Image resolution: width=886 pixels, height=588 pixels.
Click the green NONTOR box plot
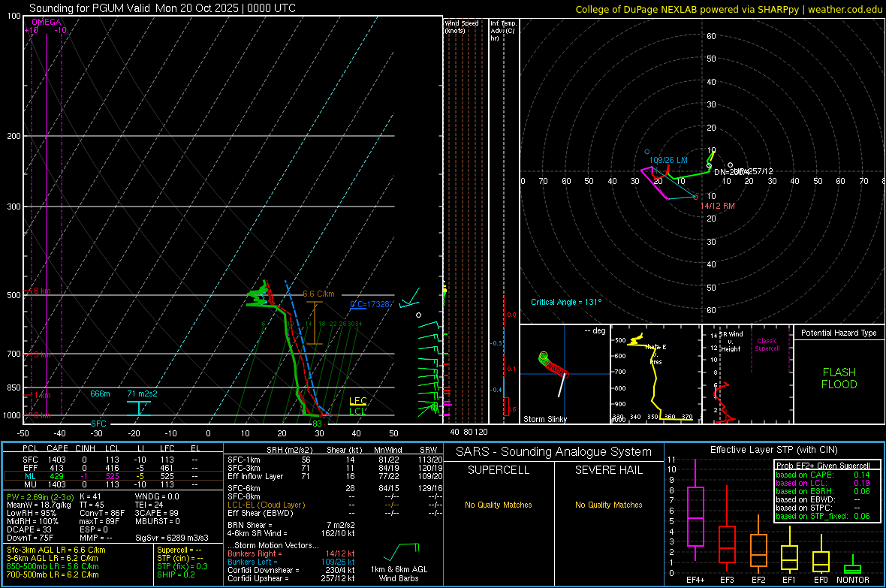[x=853, y=568]
